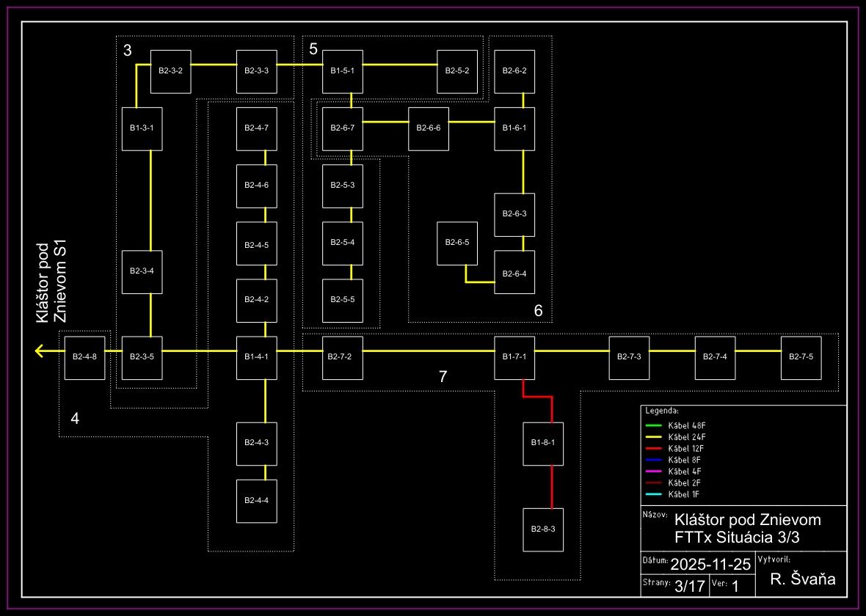
Task: Click the page count 3/17 field
Action: coord(689,586)
